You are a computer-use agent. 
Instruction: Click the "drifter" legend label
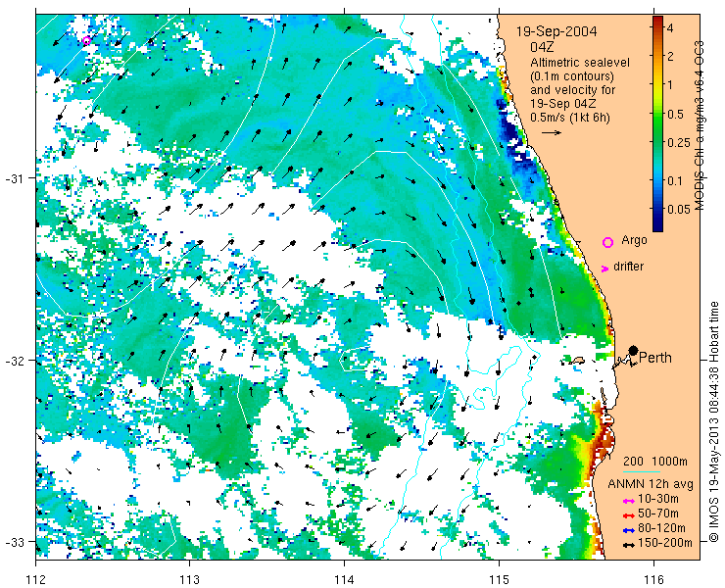(x=628, y=267)
